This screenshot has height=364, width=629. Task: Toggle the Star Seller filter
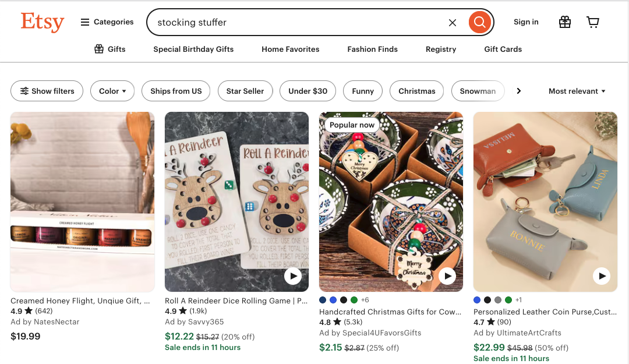(245, 91)
